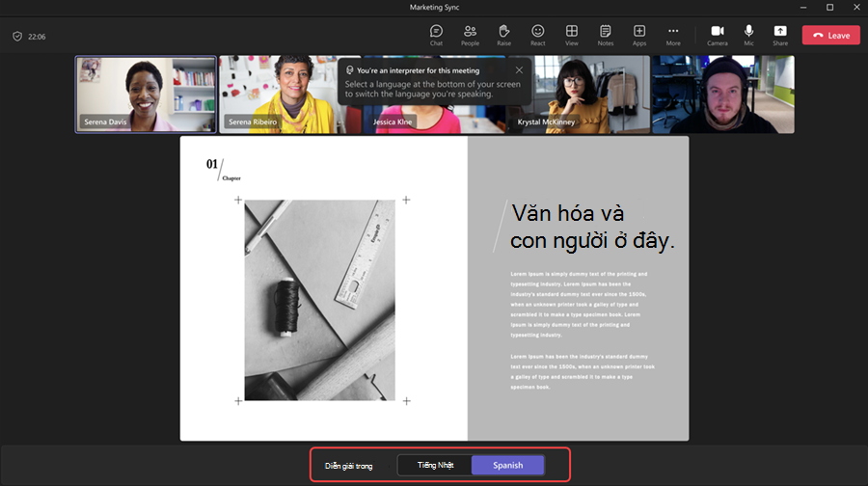
Task: Click the Marketing Sync window title
Action: (x=434, y=7)
